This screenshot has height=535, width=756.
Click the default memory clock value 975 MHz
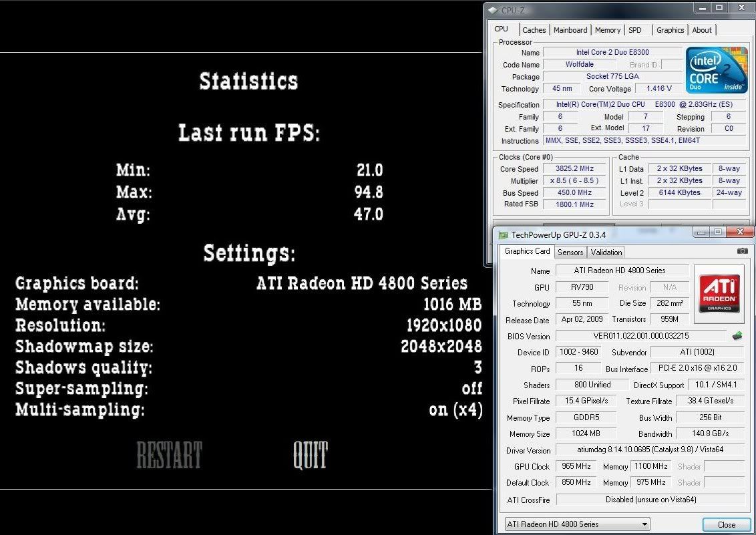(651, 482)
